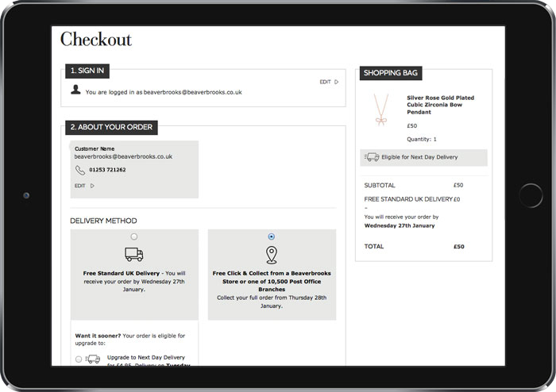Click the Free Standard UK Delivery option card text

134,281
